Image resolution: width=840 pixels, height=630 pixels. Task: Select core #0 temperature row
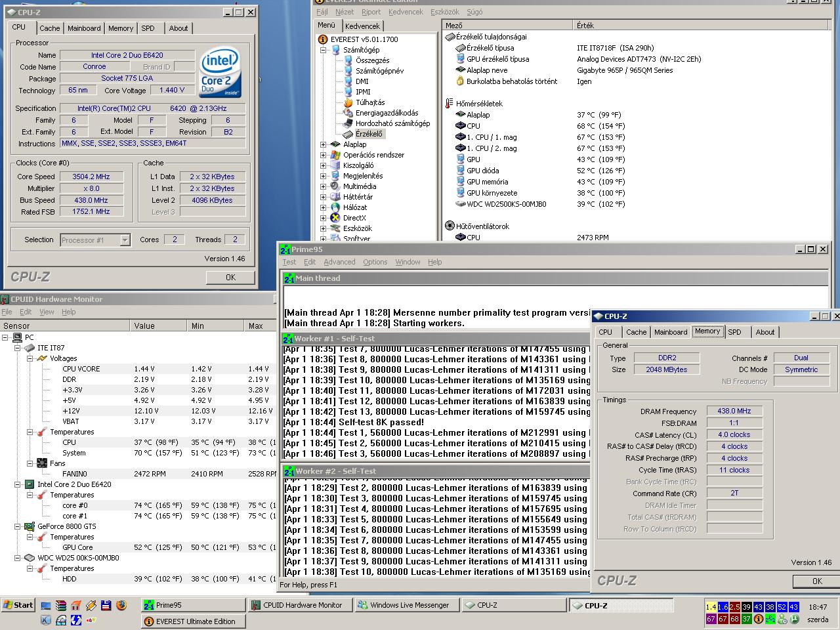pyautogui.click(x=138, y=505)
